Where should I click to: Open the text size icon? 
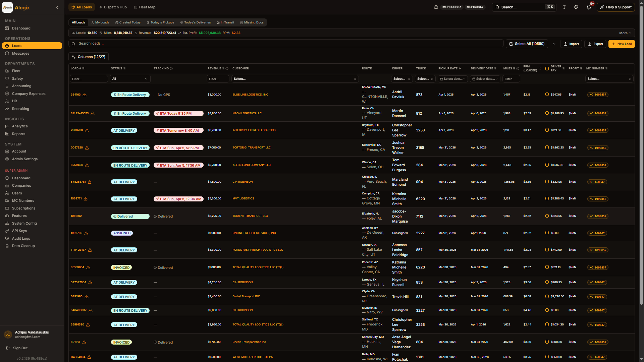click(564, 7)
